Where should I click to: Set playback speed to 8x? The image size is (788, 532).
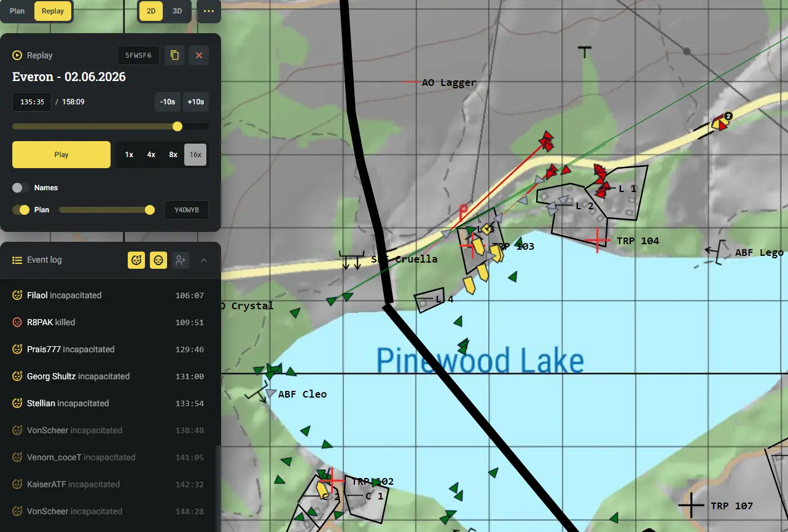tap(173, 155)
